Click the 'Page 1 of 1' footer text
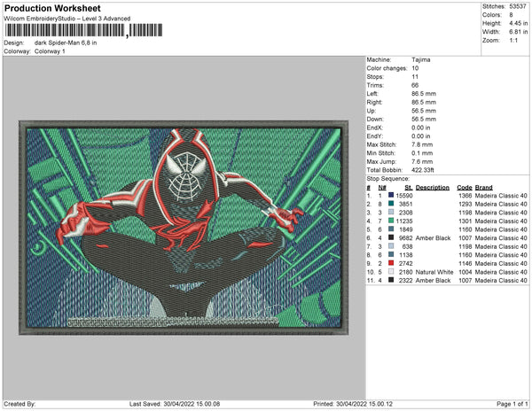Screen dimensions: 532x411 click(x=512, y=404)
